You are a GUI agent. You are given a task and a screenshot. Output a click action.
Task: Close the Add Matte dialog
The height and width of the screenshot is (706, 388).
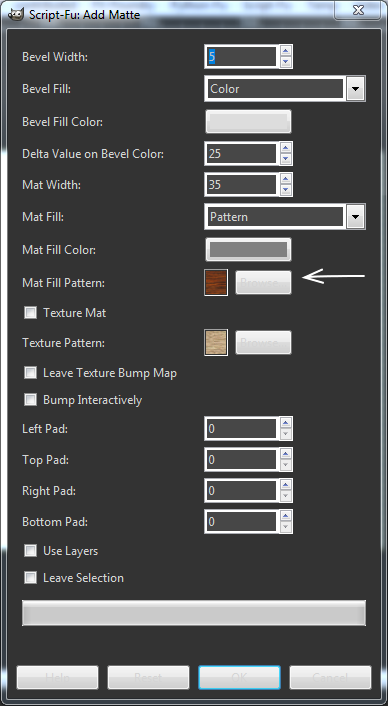358,10
